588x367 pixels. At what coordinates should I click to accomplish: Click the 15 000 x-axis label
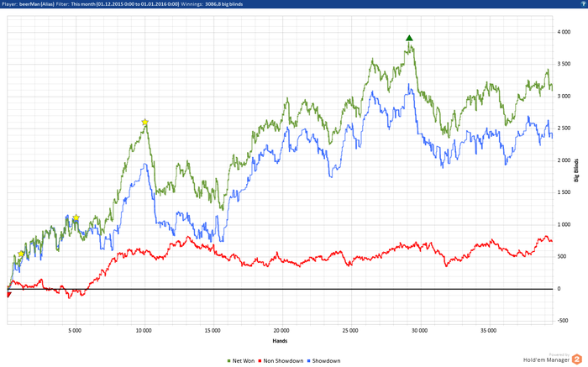pos(213,331)
